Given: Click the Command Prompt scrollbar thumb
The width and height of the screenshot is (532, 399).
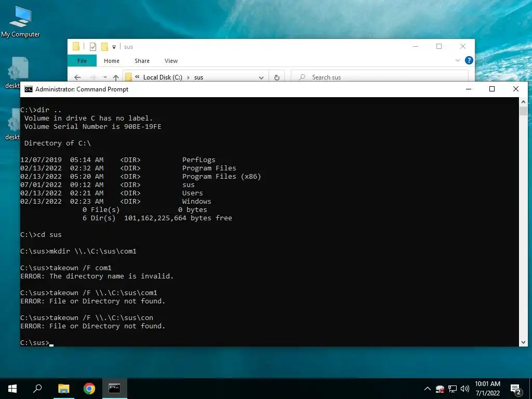Looking at the screenshot, I should pos(523,111).
